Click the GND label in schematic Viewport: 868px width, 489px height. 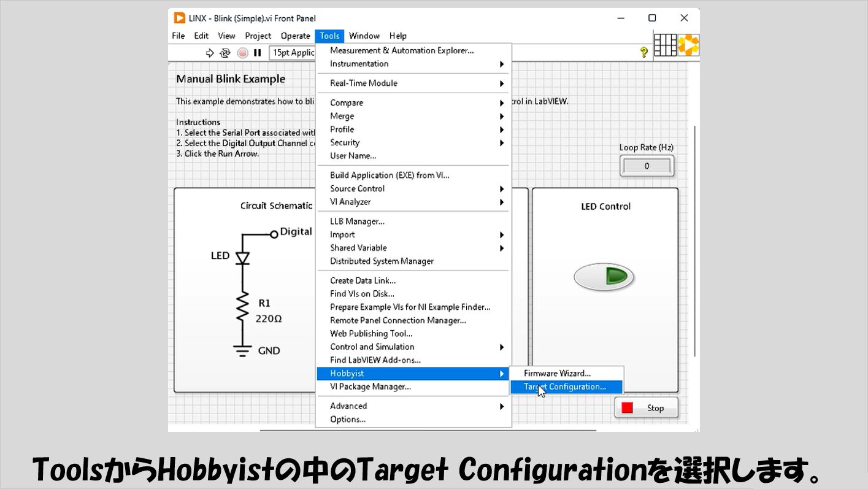click(269, 351)
